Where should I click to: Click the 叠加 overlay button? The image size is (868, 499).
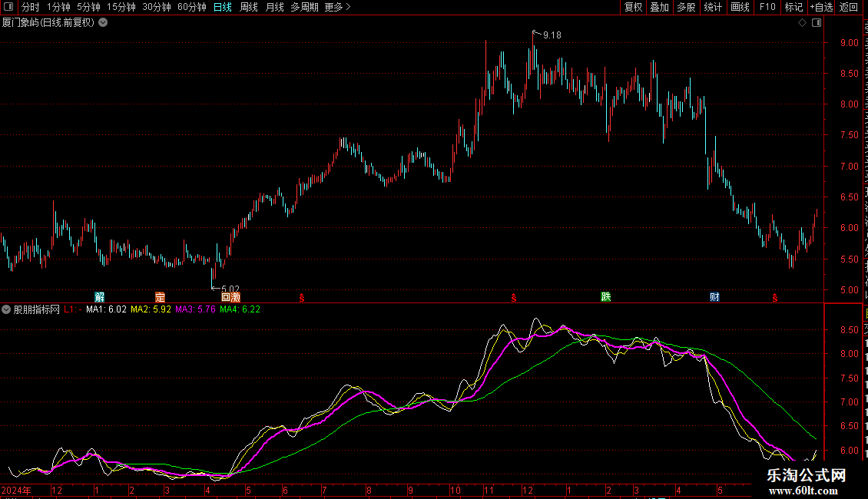coord(659,7)
